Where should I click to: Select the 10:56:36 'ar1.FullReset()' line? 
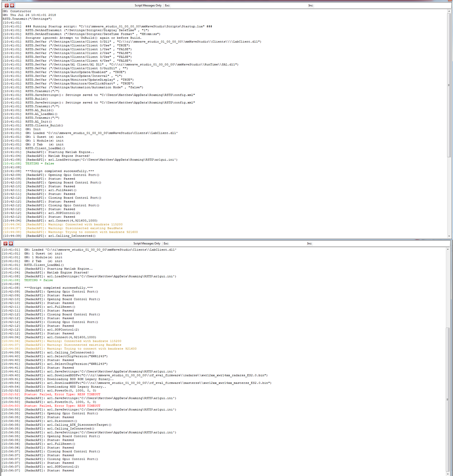point(39,444)
